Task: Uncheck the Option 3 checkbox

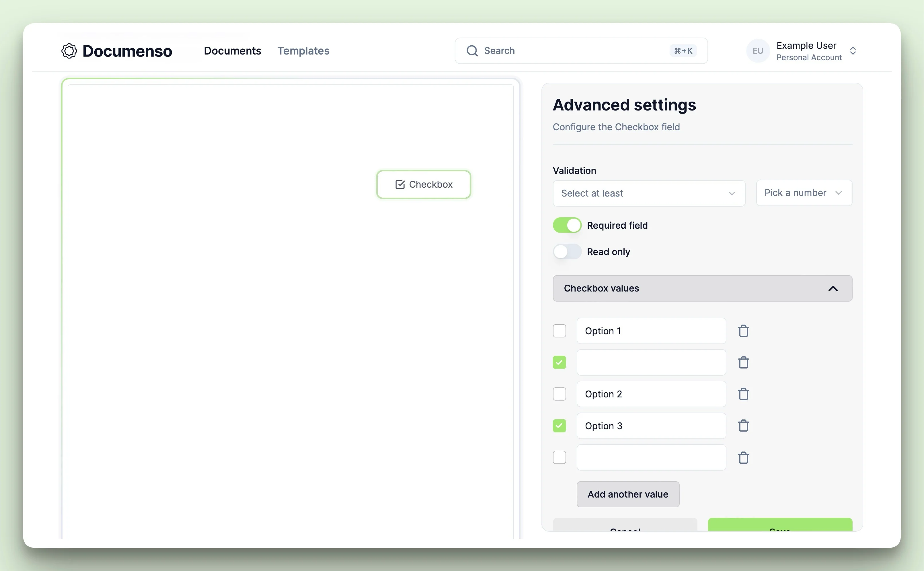Action: point(560,426)
